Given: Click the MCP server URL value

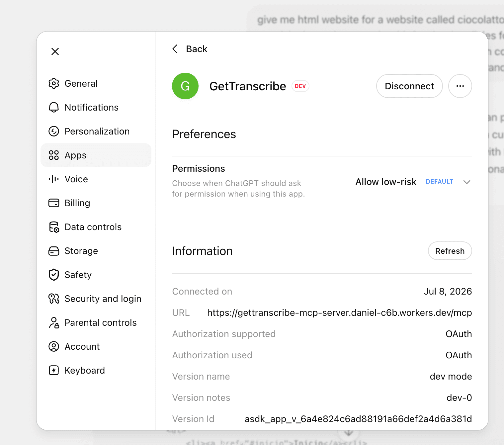Looking at the screenshot, I should (339, 312).
